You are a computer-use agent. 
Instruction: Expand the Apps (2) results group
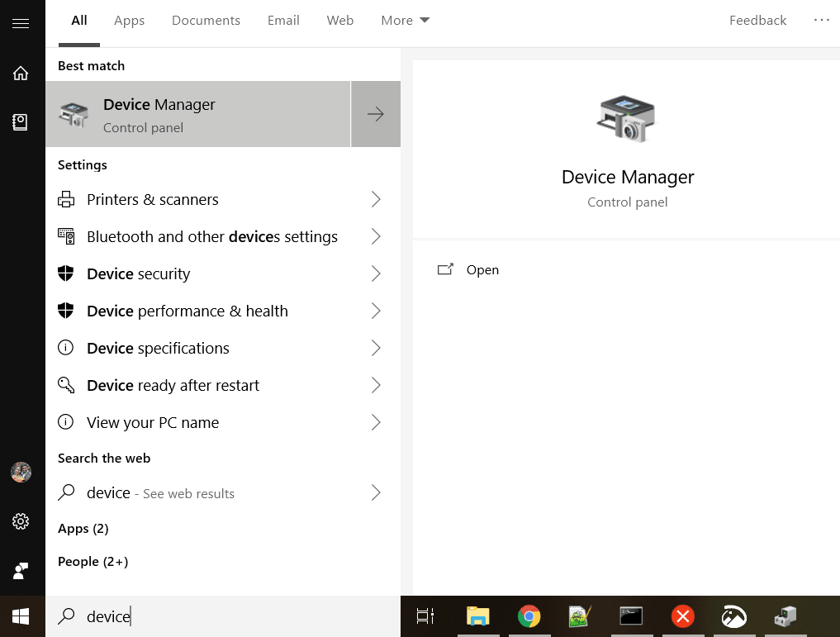(x=83, y=528)
